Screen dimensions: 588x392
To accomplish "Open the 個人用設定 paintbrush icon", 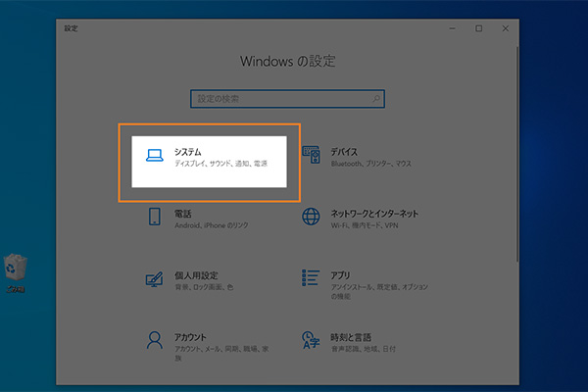I will tap(155, 279).
